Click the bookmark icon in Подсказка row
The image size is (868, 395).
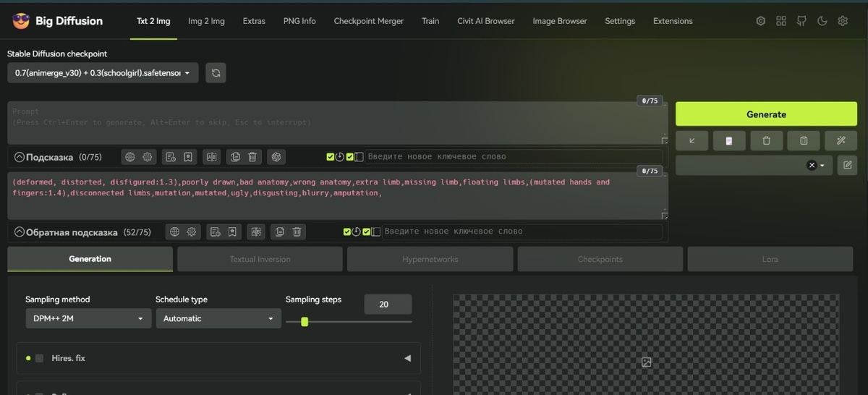tap(188, 156)
